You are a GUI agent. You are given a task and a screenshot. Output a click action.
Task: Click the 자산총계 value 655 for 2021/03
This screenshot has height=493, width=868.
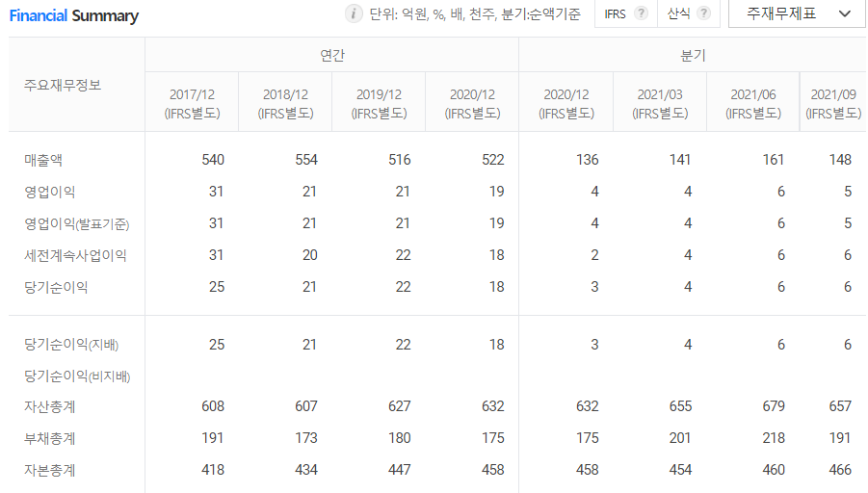pos(680,406)
